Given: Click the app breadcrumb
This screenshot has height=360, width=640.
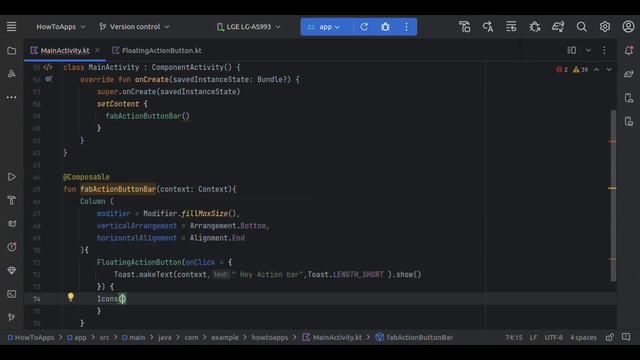Looking at the screenshot, I should coord(77,338).
